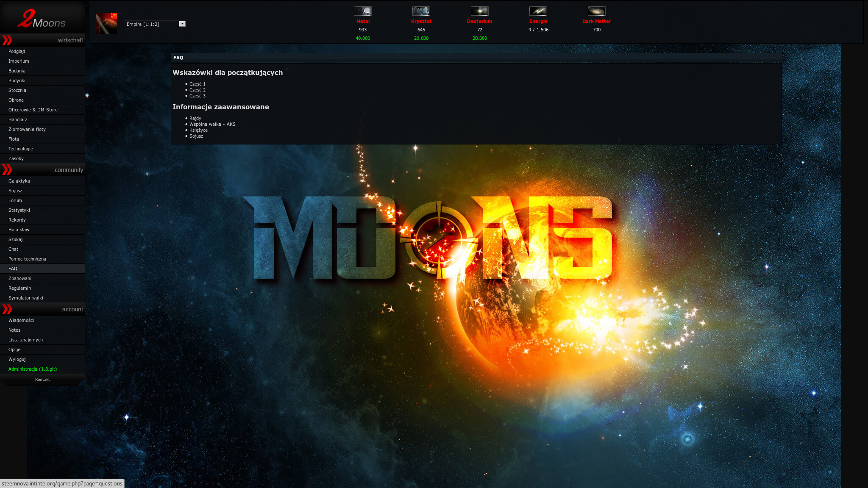
Task: Open the Stocznia shipyard page
Action: (42, 90)
